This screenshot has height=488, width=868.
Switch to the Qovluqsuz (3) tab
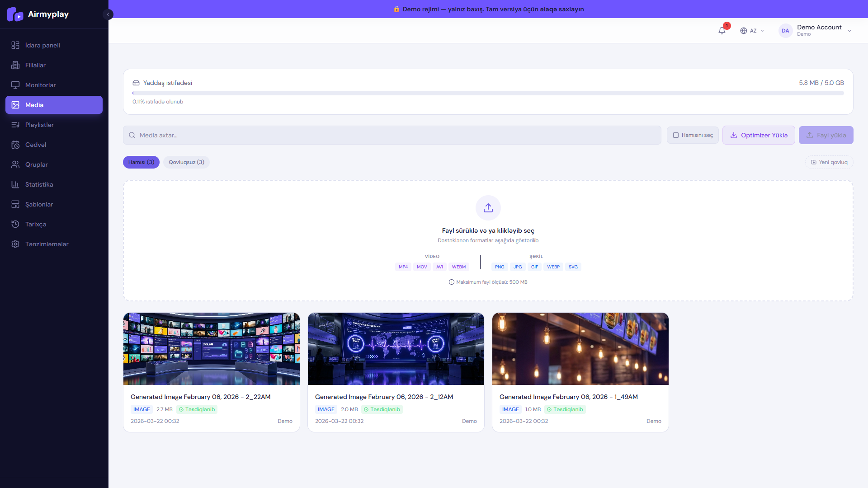coord(186,162)
